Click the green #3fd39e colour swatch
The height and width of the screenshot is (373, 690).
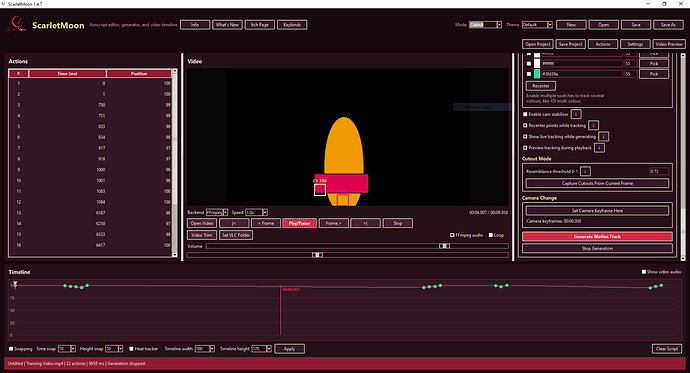(x=537, y=74)
